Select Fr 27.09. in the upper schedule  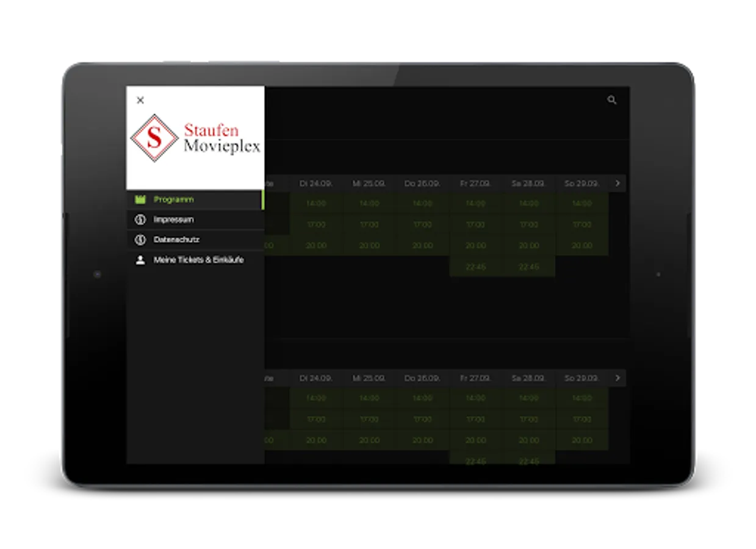(x=475, y=183)
